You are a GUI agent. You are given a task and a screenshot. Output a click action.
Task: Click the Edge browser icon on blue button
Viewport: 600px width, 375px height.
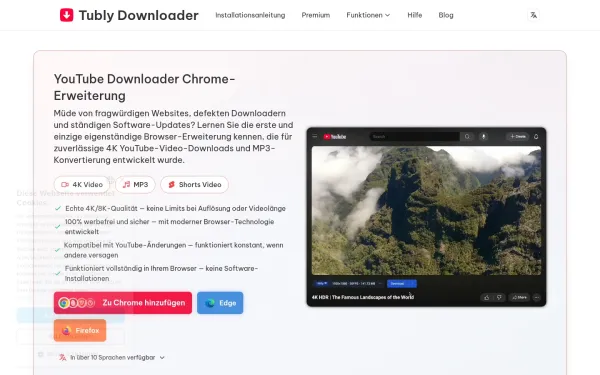tap(210, 303)
